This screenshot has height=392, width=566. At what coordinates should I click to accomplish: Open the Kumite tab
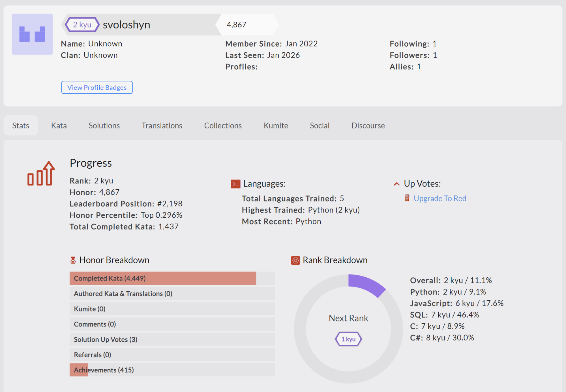(x=276, y=125)
